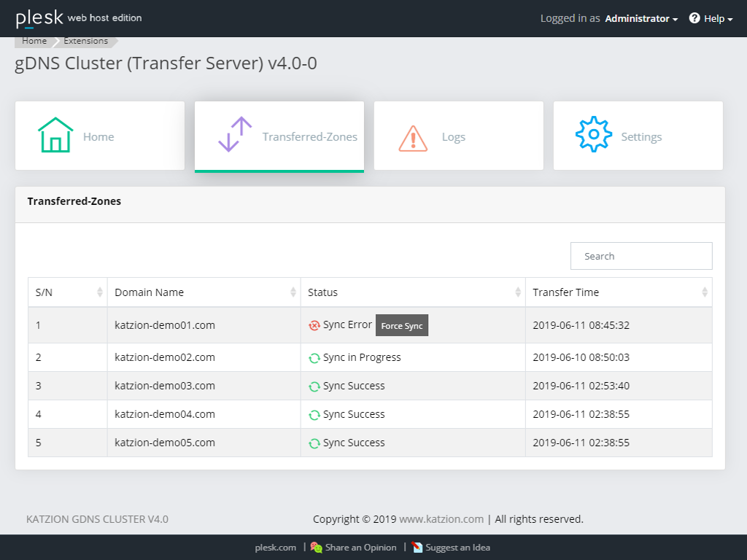
Task: Sort table by Status column arrows
Action: [x=518, y=292]
